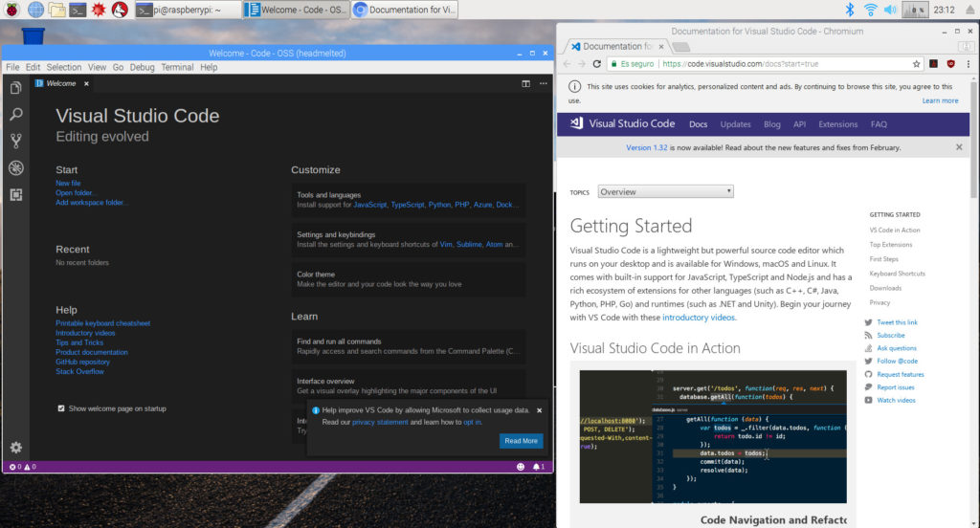980x528 pixels.
Task: Open the Stack Overflow help link
Action: click(x=80, y=371)
